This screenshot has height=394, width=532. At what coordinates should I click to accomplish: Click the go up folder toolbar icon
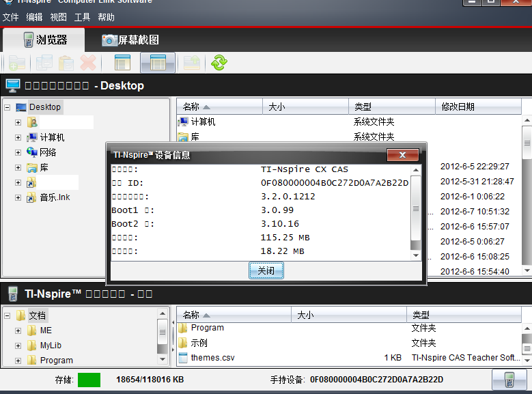192,63
